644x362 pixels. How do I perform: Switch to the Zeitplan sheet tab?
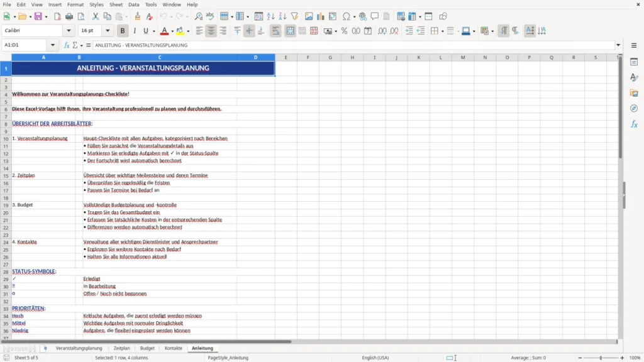[121, 348]
